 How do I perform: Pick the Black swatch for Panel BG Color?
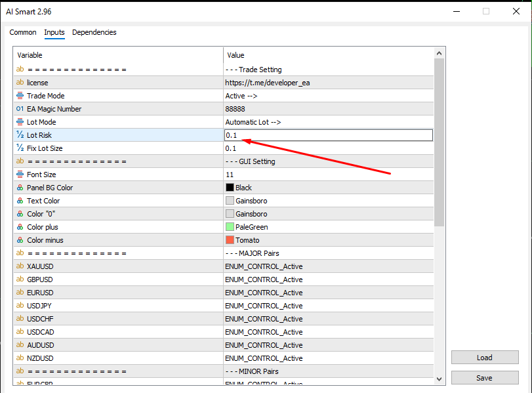click(x=230, y=188)
